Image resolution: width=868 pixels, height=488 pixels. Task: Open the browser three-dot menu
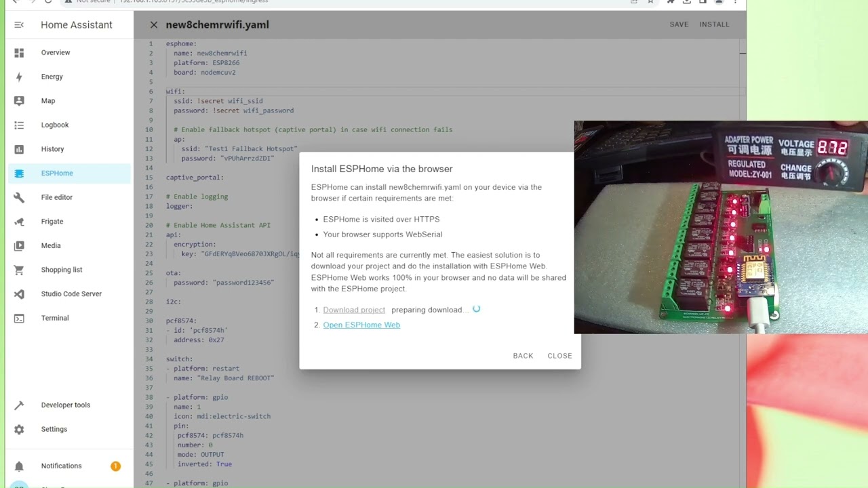click(735, 2)
